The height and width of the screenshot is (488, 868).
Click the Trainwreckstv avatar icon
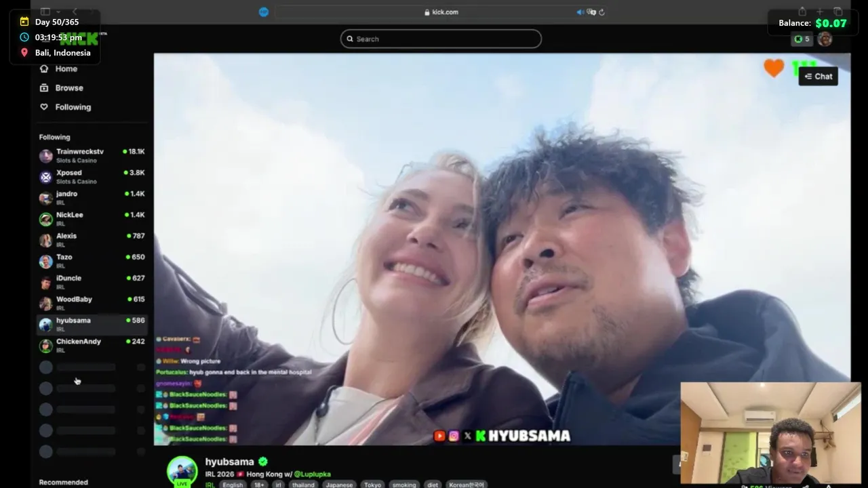[x=45, y=157]
